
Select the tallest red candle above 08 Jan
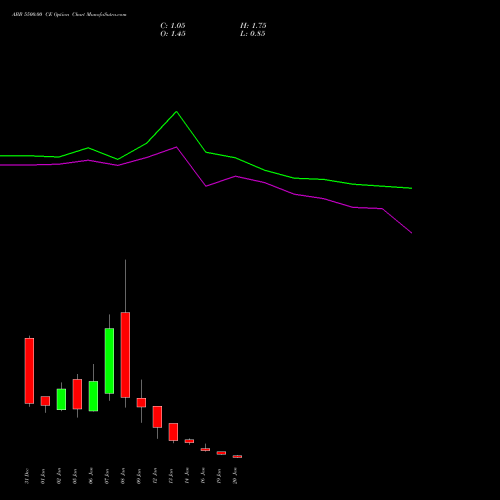coord(125,355)
